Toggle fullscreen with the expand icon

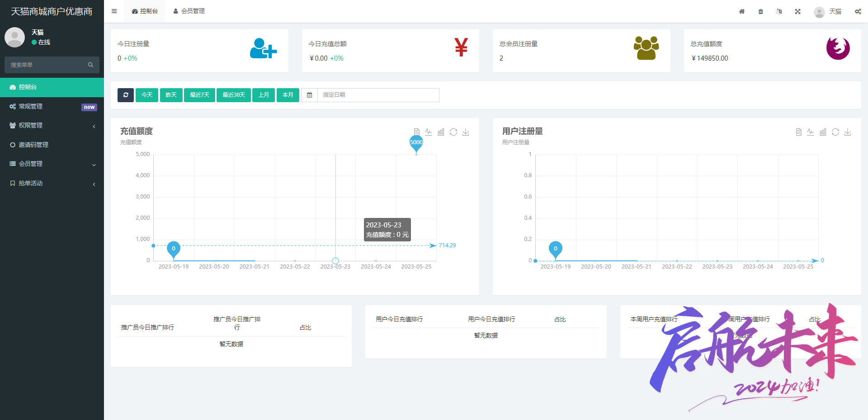point(797,11)
